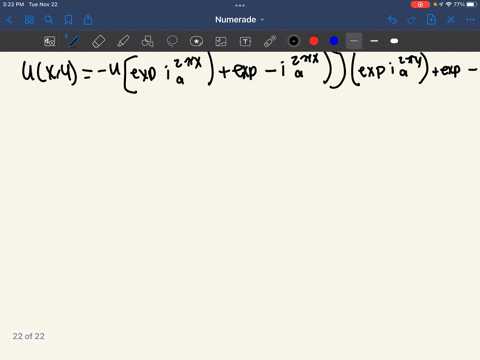Select the medium stroke width
Image resolution: width=480 pixels, height=360 pixels.
(x=374, y=41)
